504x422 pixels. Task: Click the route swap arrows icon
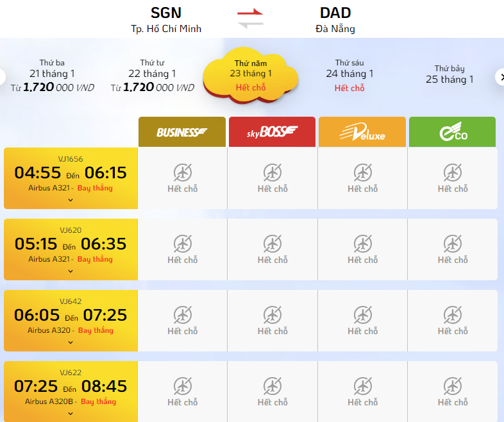(x=250, y=18)
